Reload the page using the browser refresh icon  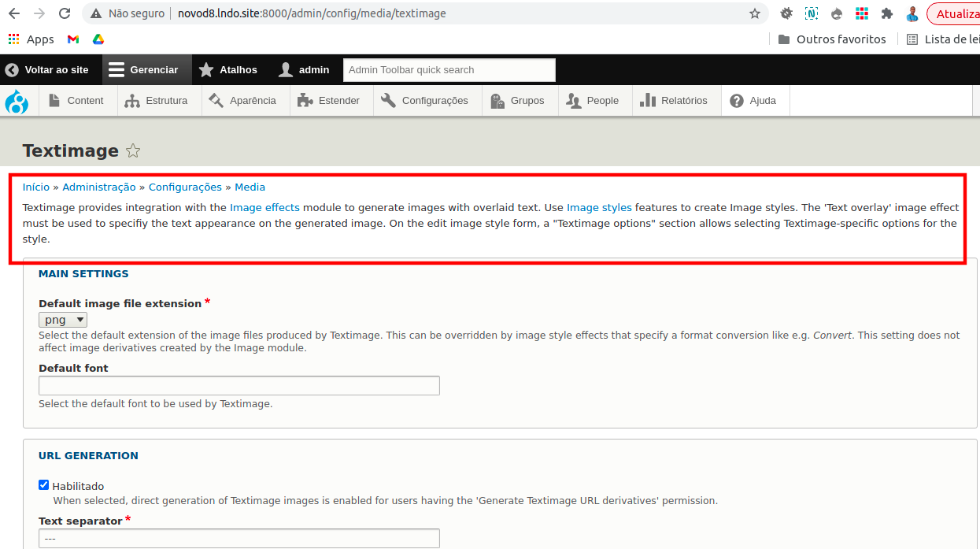click(x=65, y=13)
